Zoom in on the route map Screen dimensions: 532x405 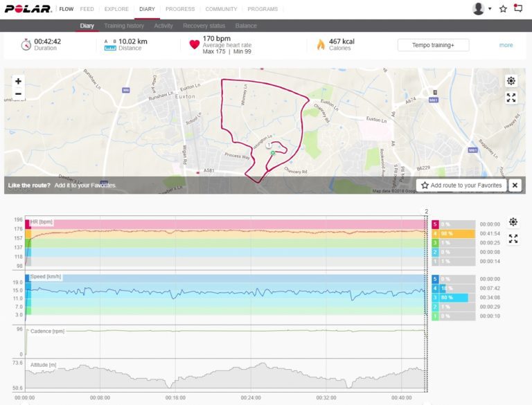18,81
